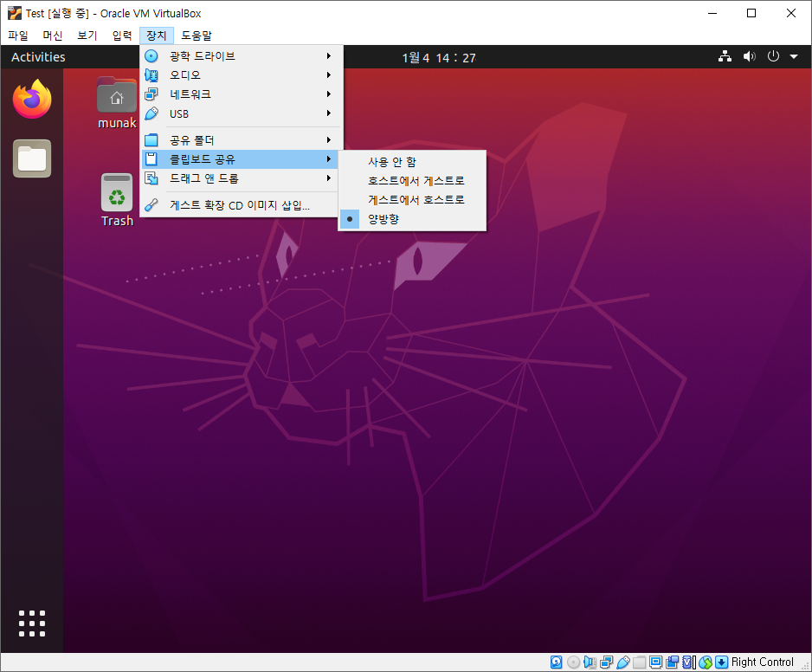
Task: Click the Activities button
Action: (x=38, y=57)
